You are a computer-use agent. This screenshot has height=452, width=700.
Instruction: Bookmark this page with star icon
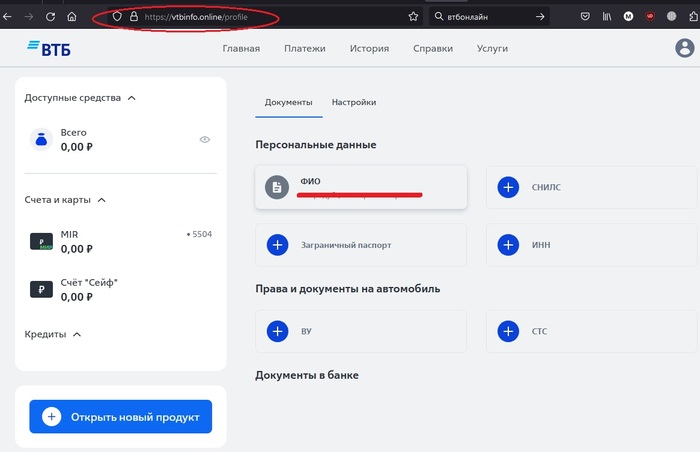tap(413, 17)
